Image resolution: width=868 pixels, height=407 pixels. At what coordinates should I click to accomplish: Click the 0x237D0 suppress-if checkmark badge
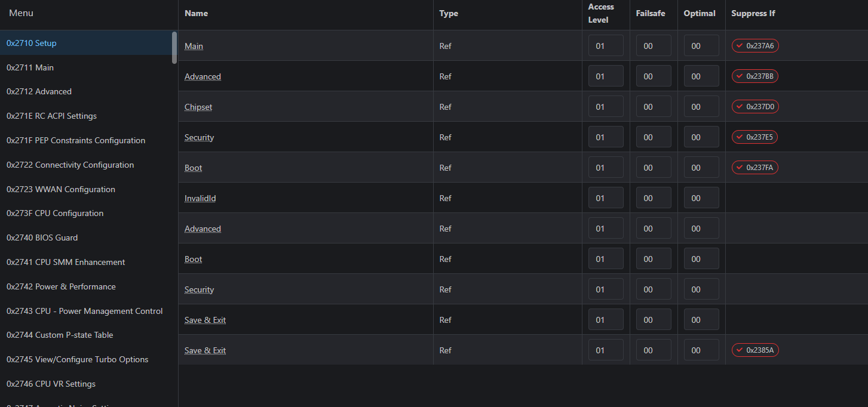tap(755, 107)
